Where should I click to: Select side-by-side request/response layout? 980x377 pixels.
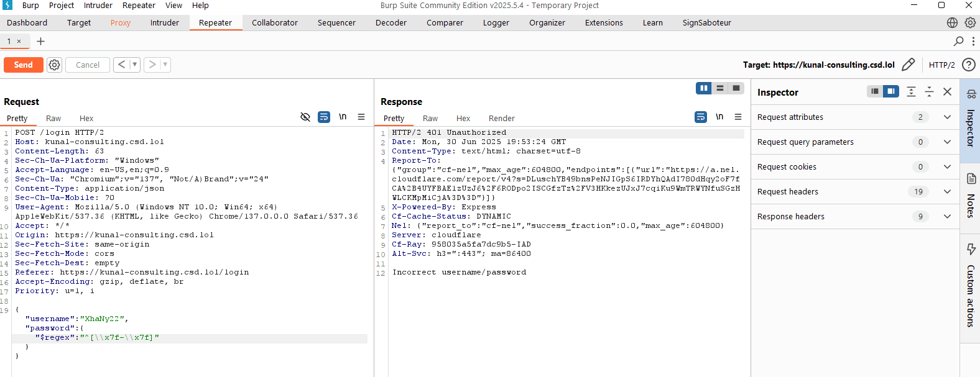pos(704,88)
